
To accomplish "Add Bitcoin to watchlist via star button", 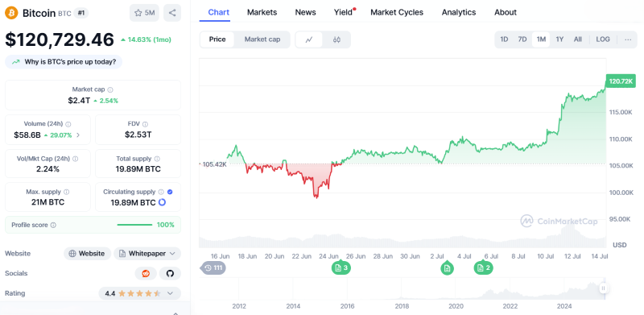I will tap(144, 13).
